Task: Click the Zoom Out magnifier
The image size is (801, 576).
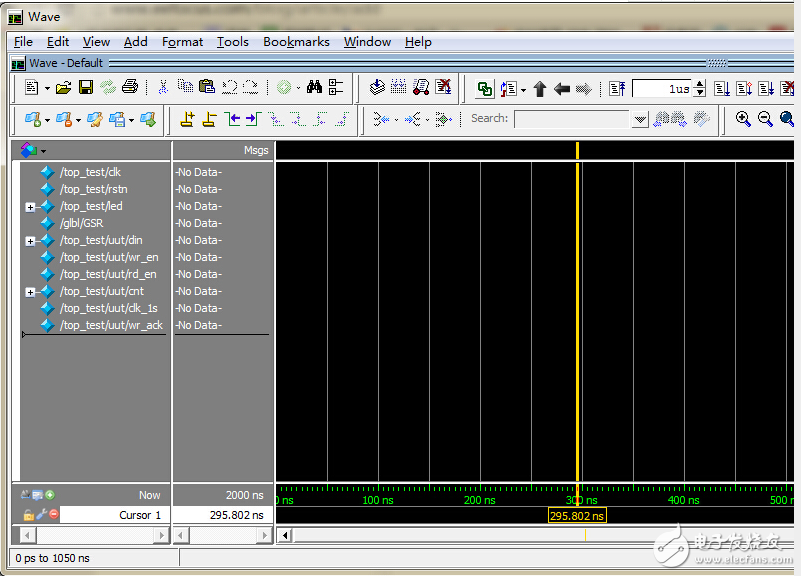Action: [765, 119]
